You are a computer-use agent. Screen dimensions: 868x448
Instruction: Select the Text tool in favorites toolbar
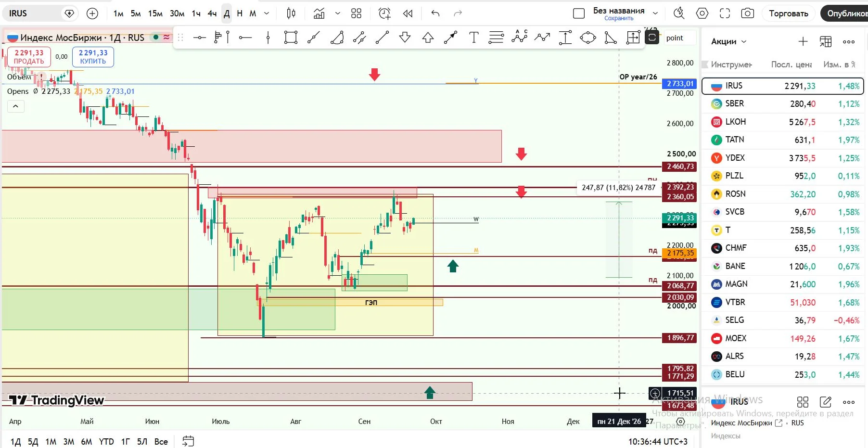point(474,38)
